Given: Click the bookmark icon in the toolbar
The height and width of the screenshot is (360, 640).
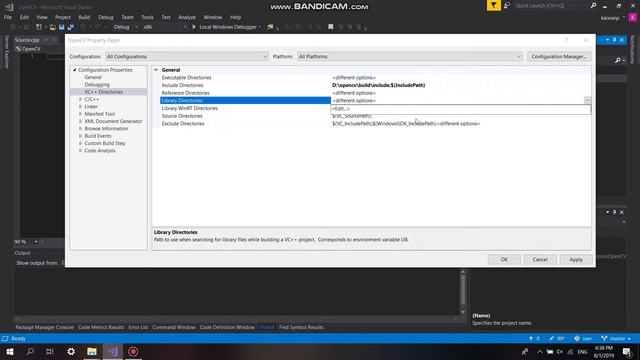Looking at the screenshot, I should [x=331, y=27].
